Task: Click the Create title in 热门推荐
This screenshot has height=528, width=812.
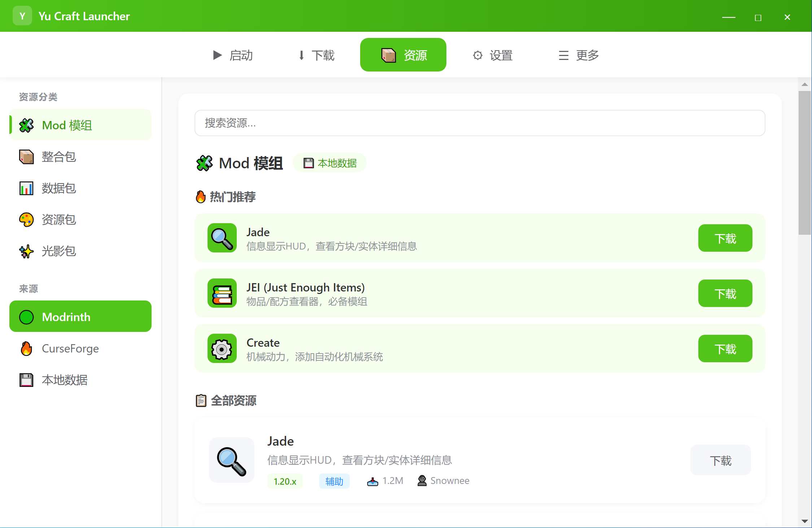Action: pos(263,342)
